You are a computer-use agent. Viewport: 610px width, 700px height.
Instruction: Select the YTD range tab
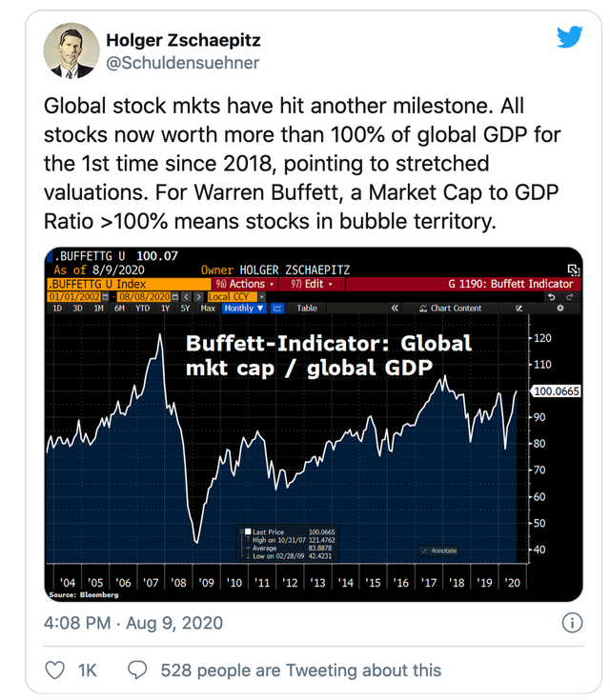[x=143, y=308]
